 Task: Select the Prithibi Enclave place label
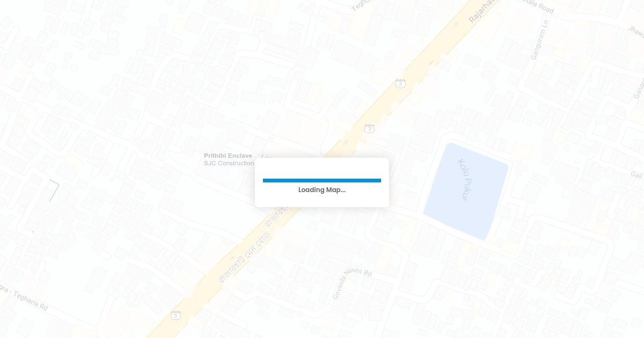tap(228, 156)
